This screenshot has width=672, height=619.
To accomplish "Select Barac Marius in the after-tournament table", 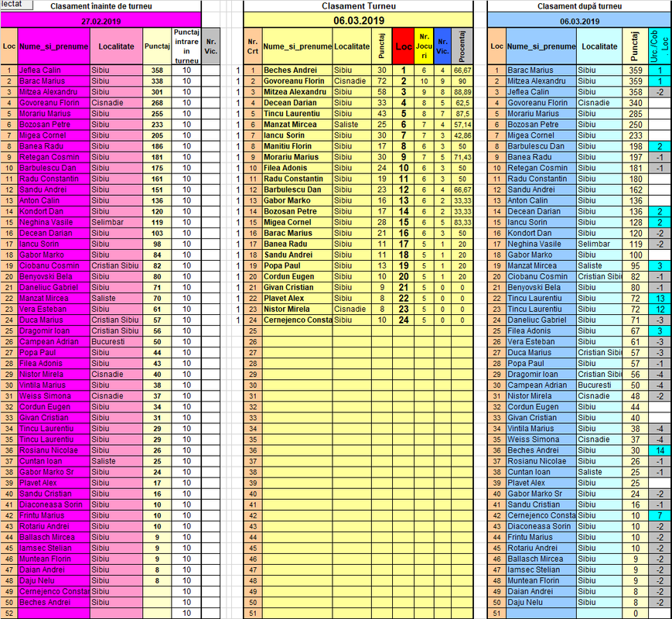I will (541, 70).
